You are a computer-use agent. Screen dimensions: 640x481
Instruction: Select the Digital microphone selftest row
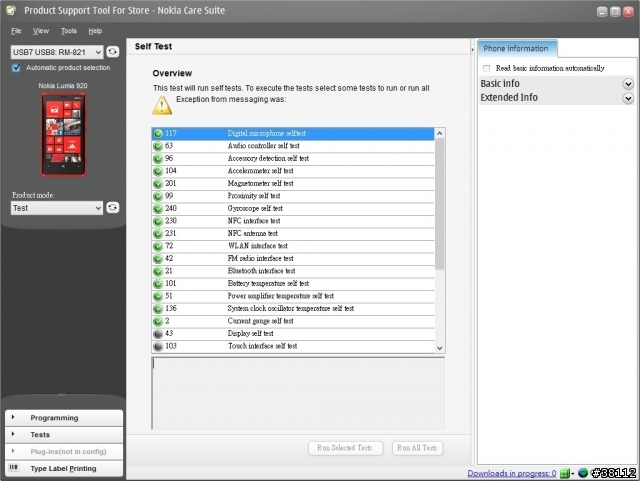click(x=293, y=134)
